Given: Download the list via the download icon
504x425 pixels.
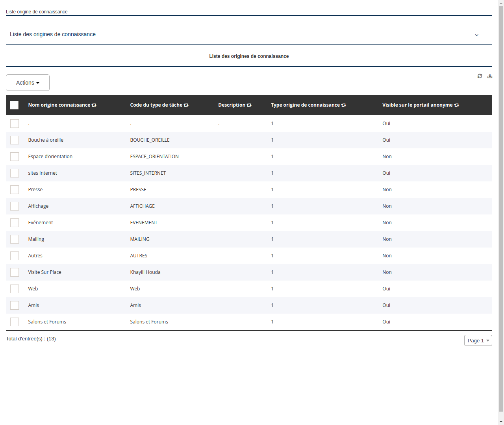Looking at the screenshot, I should point(489,76).
